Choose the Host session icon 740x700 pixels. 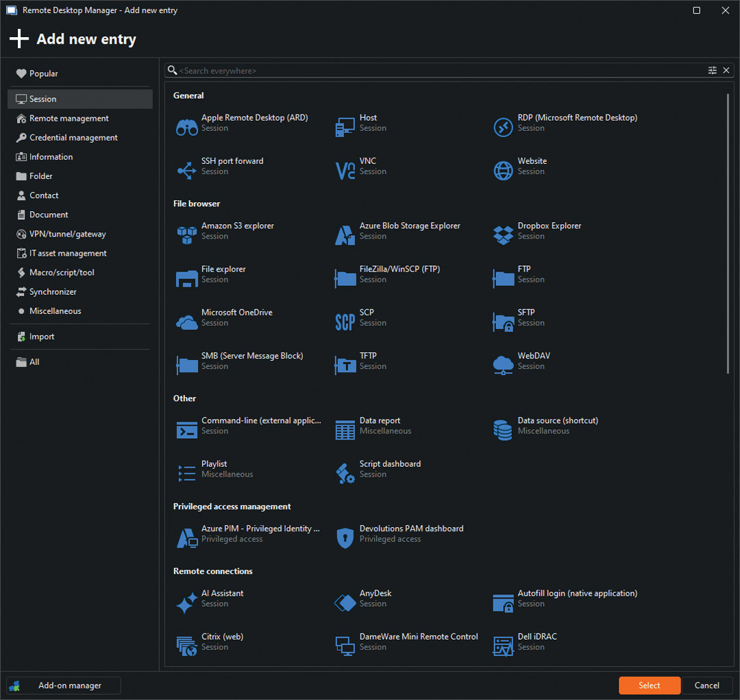[345, 127]
